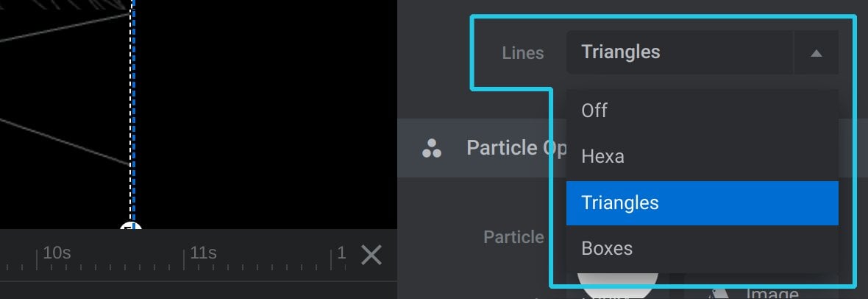Viewport: 868px width, 299px height.
Task: Close the timeline with the X icon
Action: pos(371,255)
